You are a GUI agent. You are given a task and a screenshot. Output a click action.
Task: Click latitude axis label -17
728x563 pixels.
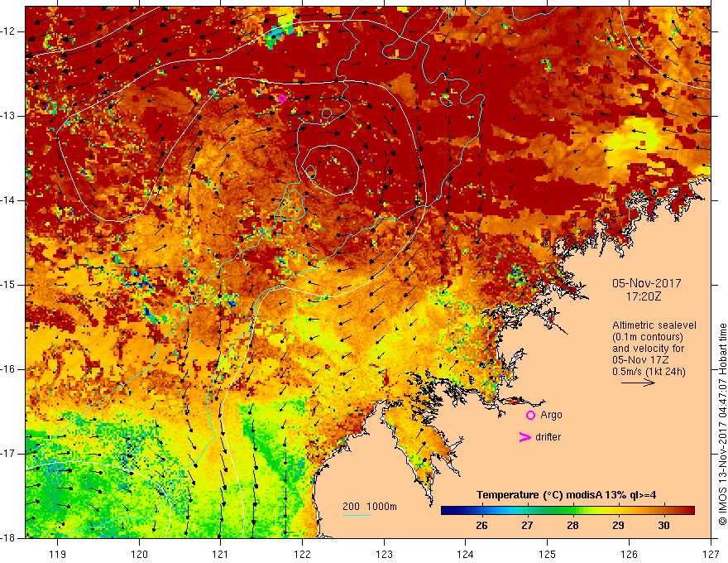(x=9, y=454)
